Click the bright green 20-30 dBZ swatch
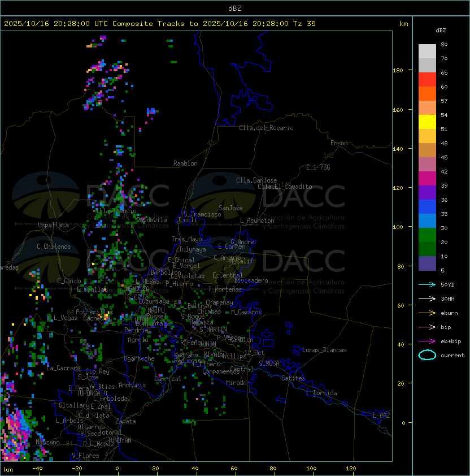The image size is (470, 476). (x=427, y=235)
